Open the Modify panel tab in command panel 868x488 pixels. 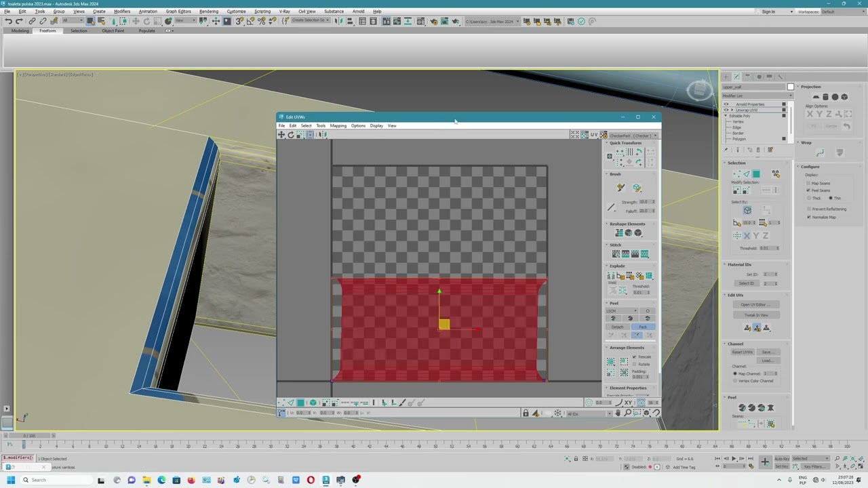[x=737, y=77]
